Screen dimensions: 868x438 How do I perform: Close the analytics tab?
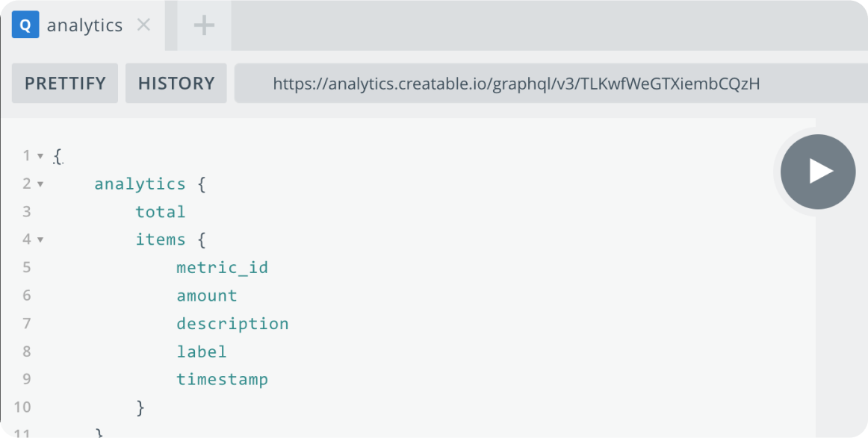[144, 25]
